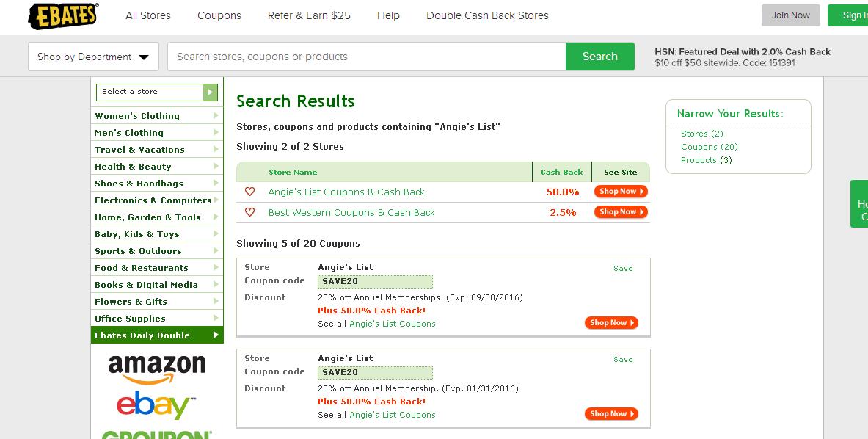Click the 2.5% cash back value
The height and width of the screenshot is (439, 868).
(563, 213)
